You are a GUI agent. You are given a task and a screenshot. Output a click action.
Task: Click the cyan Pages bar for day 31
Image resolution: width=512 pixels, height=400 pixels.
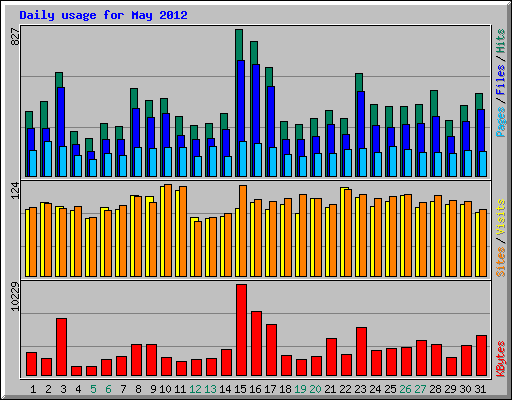tap(483, 164)
